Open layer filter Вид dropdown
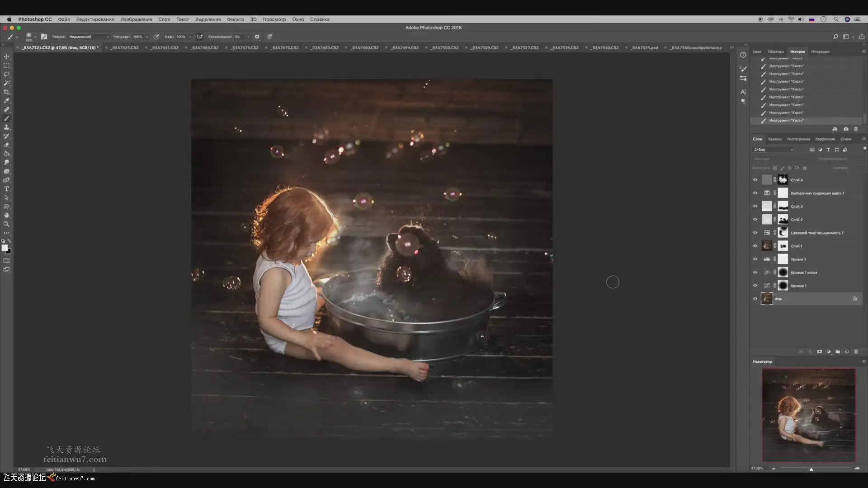868x488 pixels. pyautogui.click(x=774, y=150)
